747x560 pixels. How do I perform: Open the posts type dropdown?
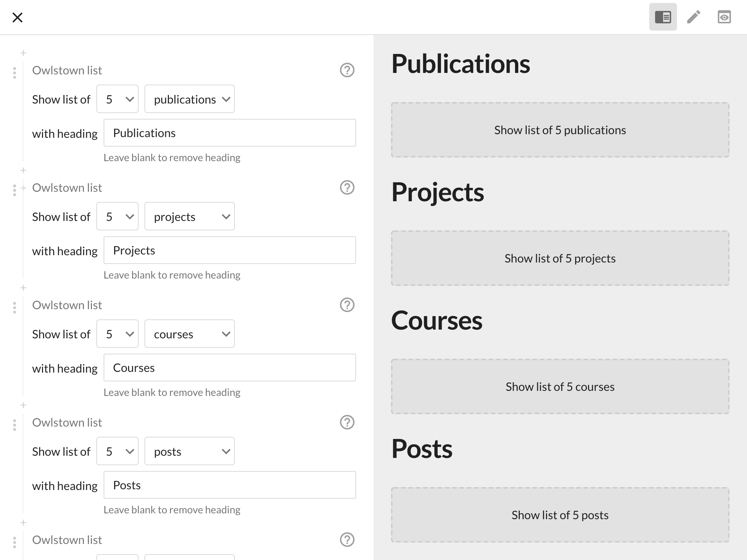tap(190, 451)
